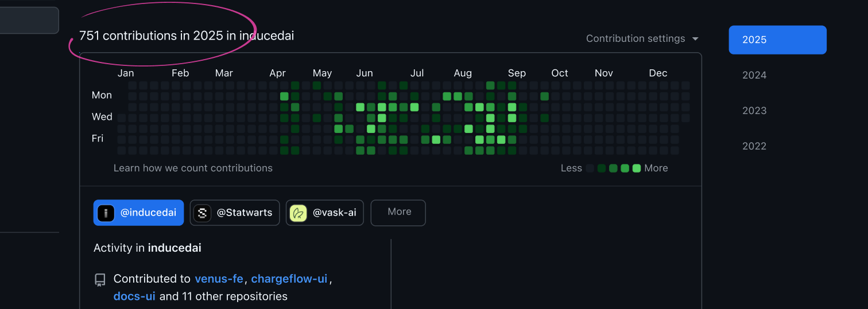The height and width of the screenshot is (309, 868).
Task: Click the brightest green legend square
Action: coord(637,169)
